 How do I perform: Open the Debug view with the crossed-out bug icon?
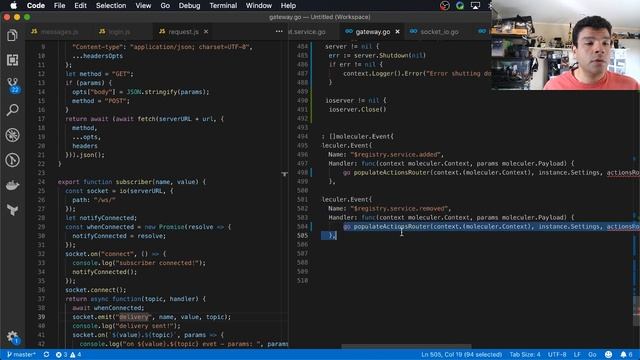[12, 135]
